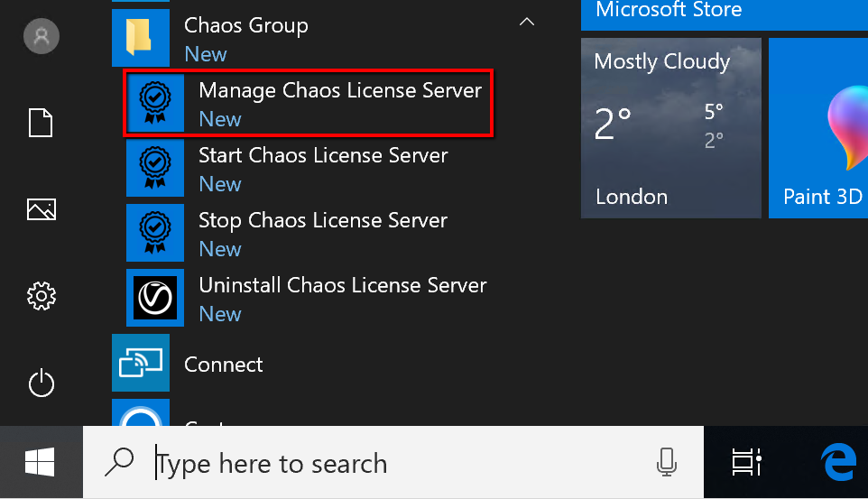Image resolution: width=868 pixels, height=499 pixels.
Task: Open the Microsoft Store tile
Action: tap(722, 13)
